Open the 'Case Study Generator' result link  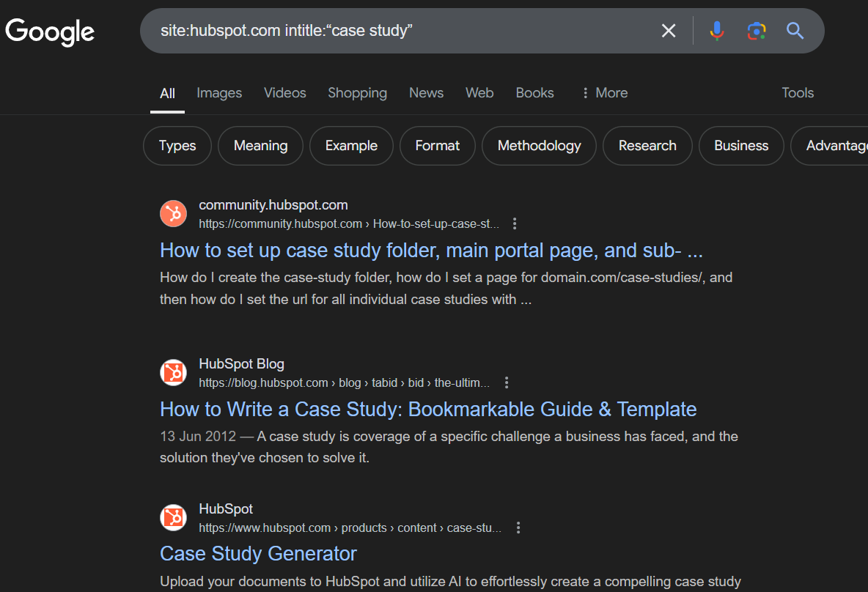coord(259,554)
